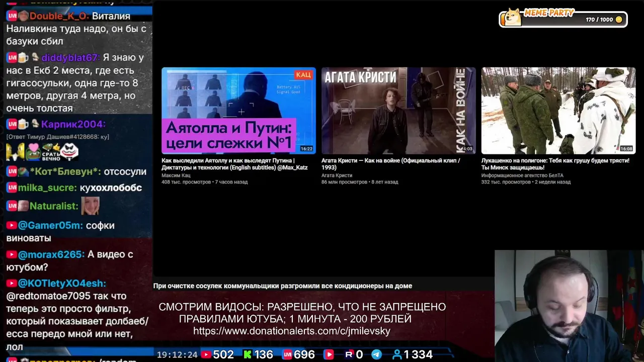Click the donationalerts.com/c/jmilevsky URL
The width and height of the screenshot is (644, 362).
292,331
